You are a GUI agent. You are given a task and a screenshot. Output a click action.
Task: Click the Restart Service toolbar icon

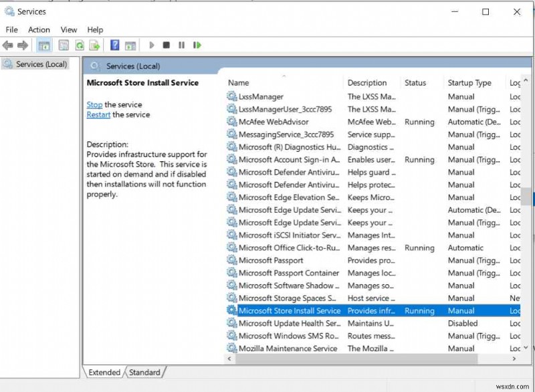coord(197,45)
